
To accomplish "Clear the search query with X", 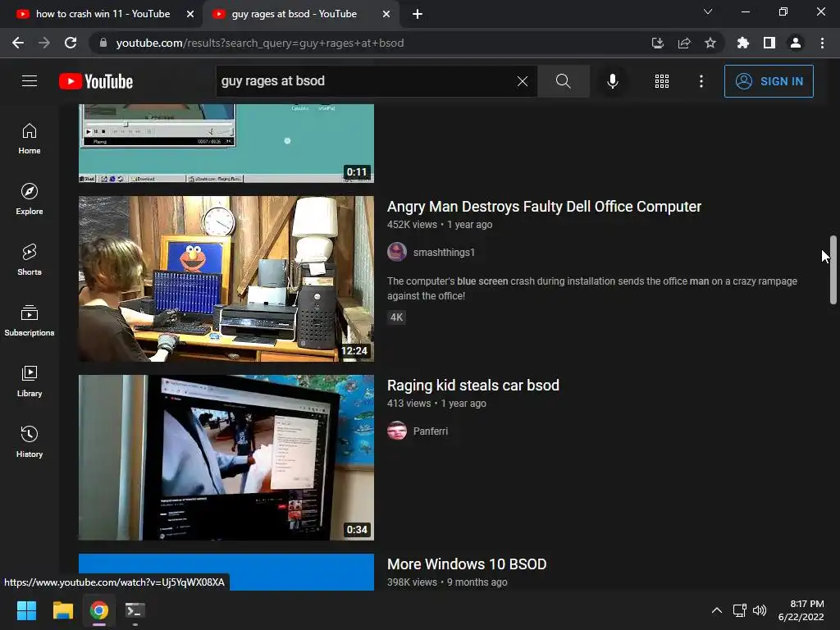I will tap(523, 81).
